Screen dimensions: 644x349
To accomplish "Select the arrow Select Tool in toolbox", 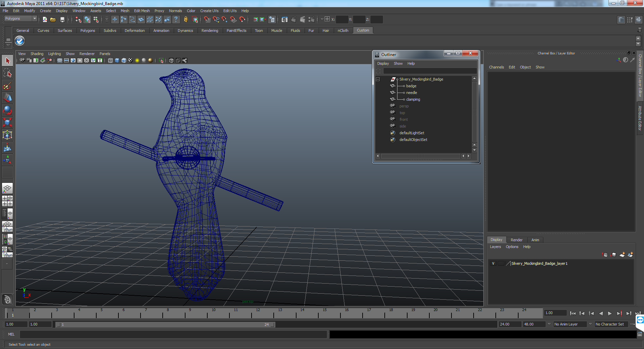I will pos(7,61).
